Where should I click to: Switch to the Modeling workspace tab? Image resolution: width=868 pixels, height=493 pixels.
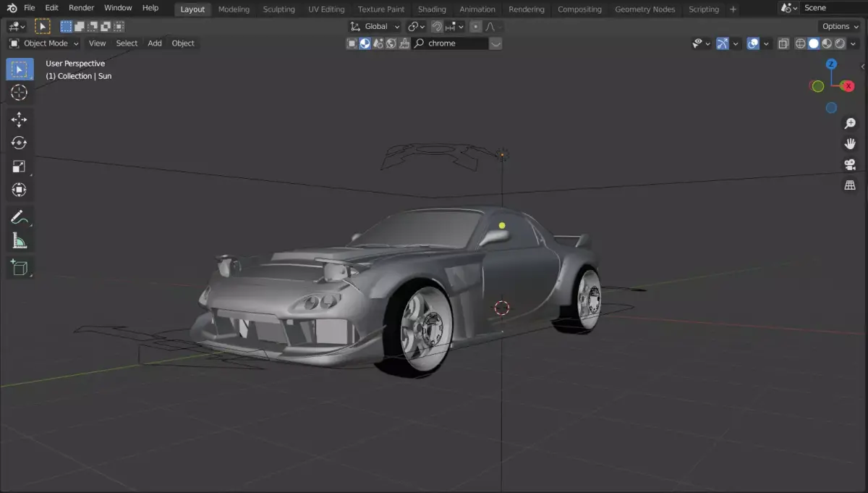[234, 9]
